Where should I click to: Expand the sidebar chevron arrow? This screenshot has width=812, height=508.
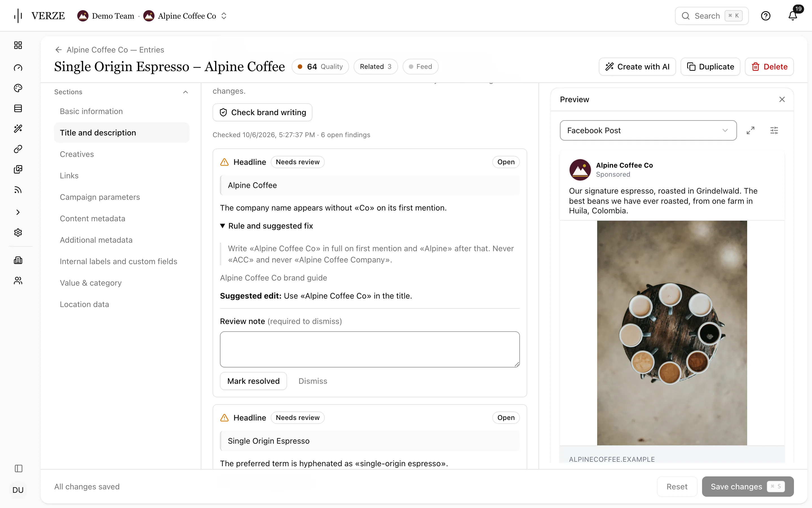tap(18, 212)
